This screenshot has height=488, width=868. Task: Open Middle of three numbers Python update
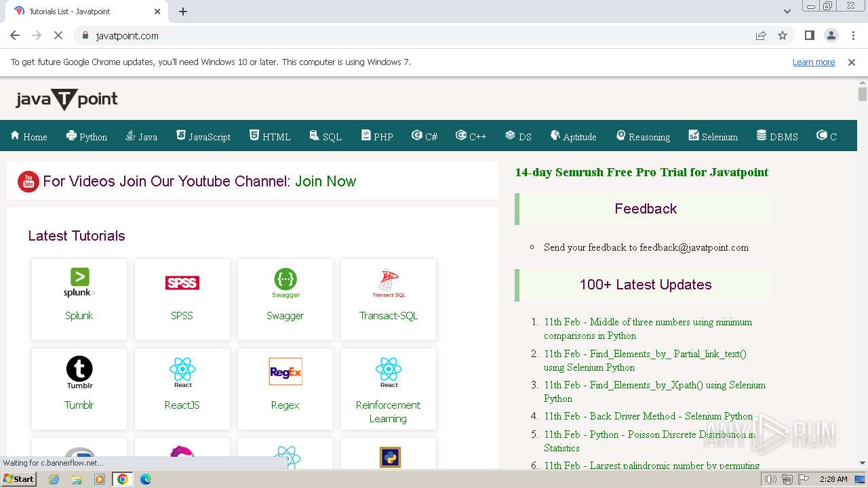[x=648, y=329]
